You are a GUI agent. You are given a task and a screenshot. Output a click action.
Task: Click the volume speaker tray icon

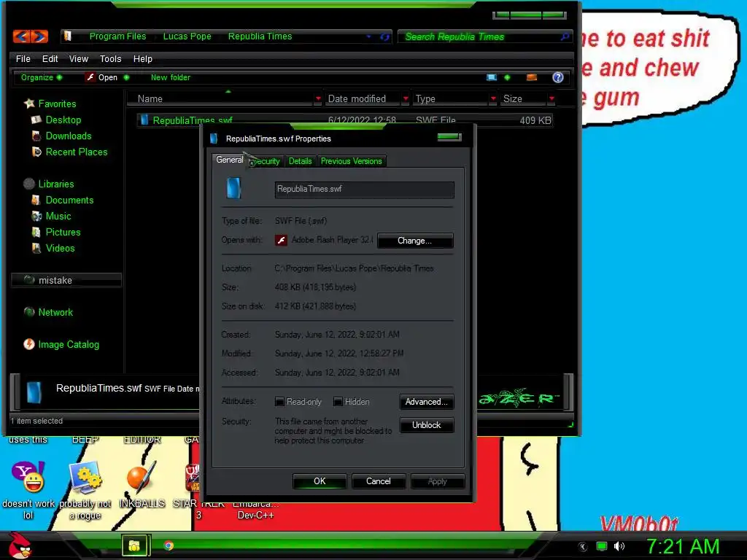(x=619, y=546)
